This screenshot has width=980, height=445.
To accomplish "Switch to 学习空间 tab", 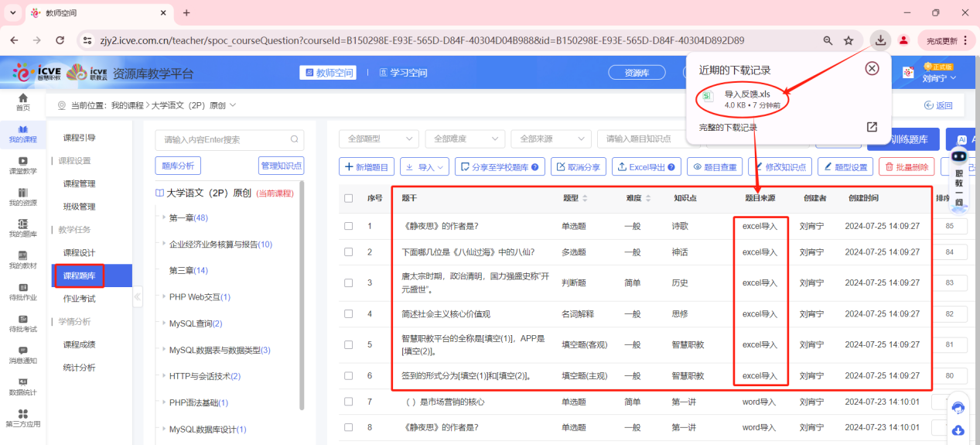I will tap(402, 73).
